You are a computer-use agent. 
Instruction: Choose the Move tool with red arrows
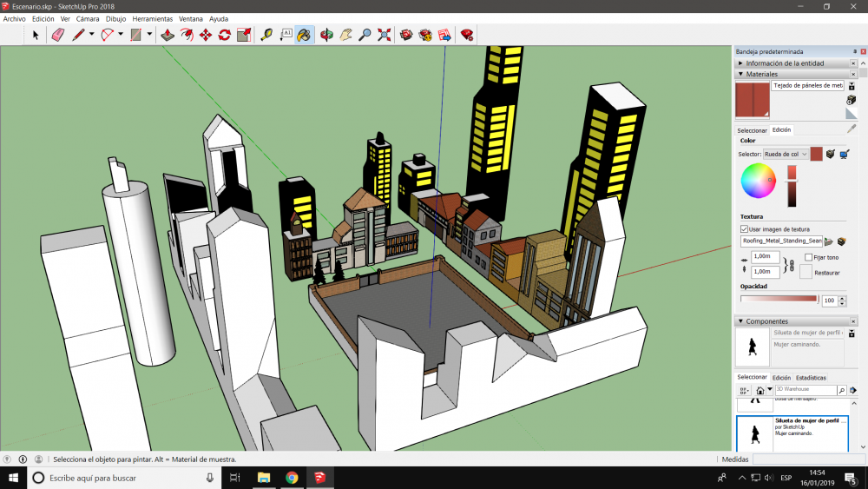(x=206, y=35)
